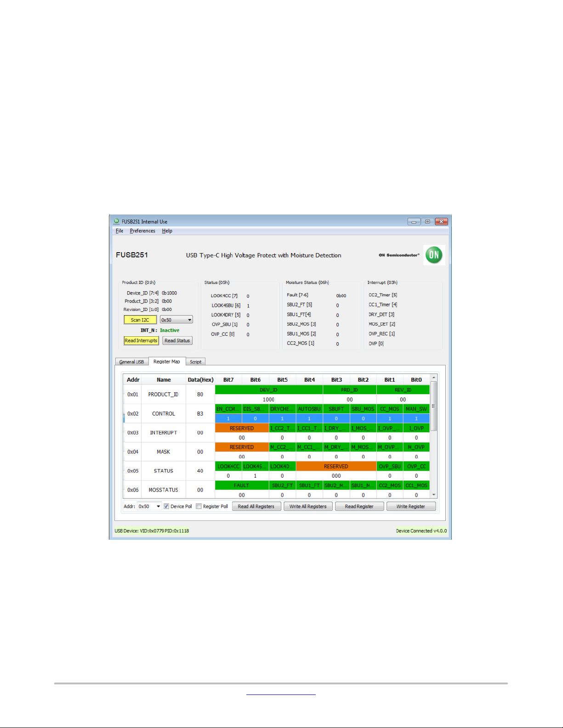
Task: Click the register table scroll up arrow
Action: pos(433,377)
